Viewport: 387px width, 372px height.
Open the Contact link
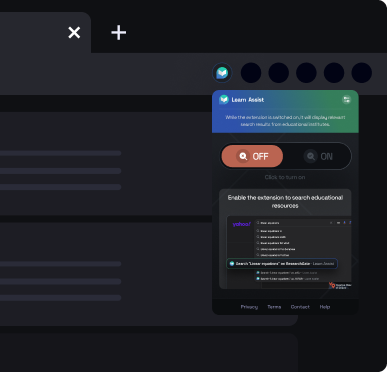[x=300, y=307]
